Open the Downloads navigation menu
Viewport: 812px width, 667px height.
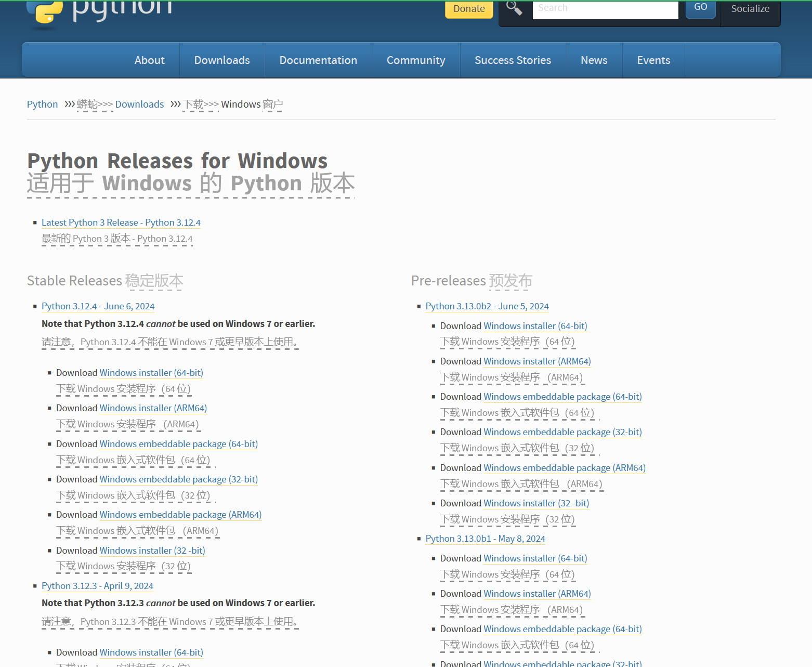pyautogui.click(x=222, y=60)
